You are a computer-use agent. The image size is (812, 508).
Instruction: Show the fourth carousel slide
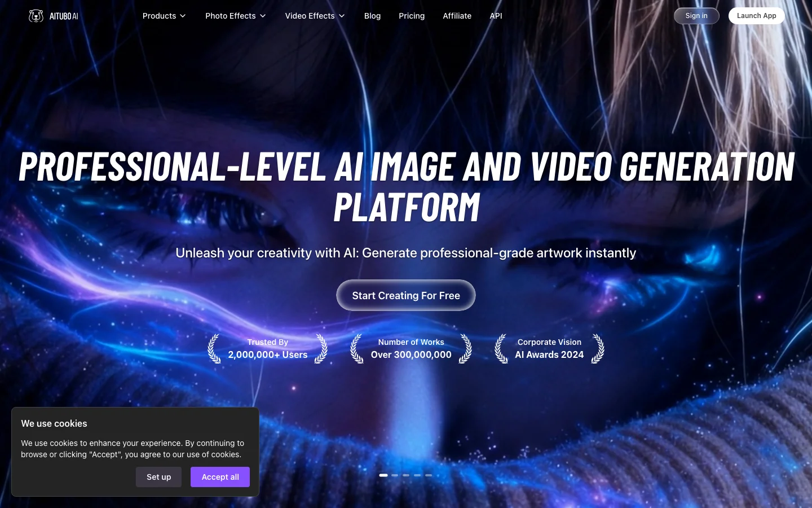pyautogui.click(x=417, y=475)
